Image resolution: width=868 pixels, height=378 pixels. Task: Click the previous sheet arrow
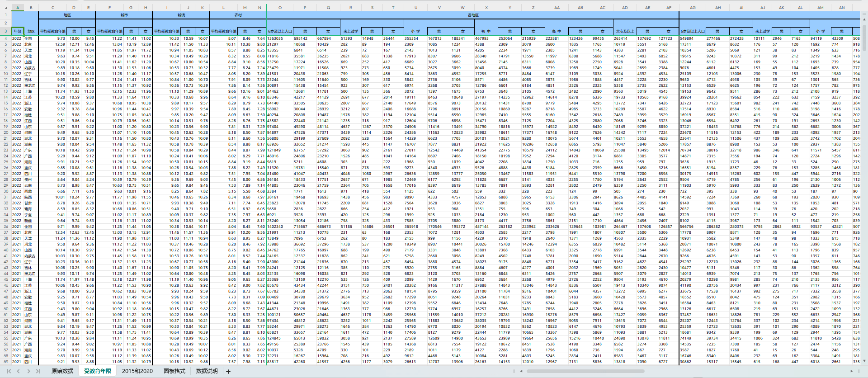coord(18,371)
